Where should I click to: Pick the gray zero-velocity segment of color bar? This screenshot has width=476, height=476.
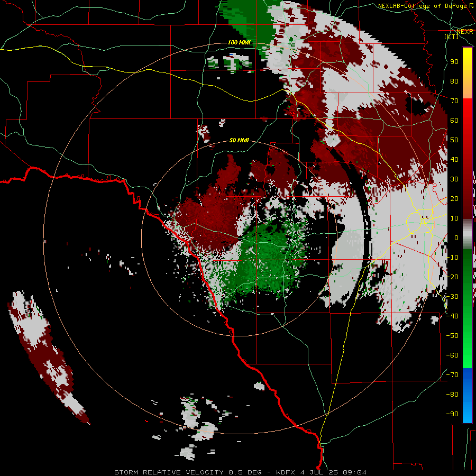tap(467, 234)
